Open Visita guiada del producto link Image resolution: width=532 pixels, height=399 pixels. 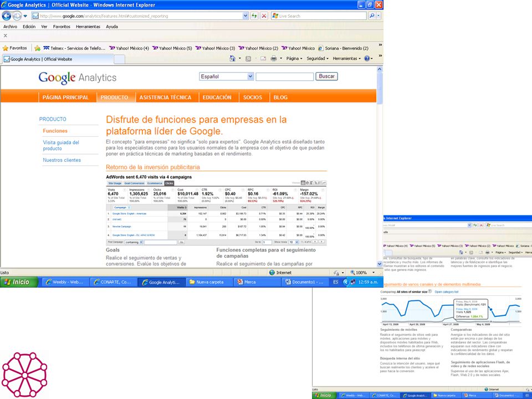tap(61, 146)
